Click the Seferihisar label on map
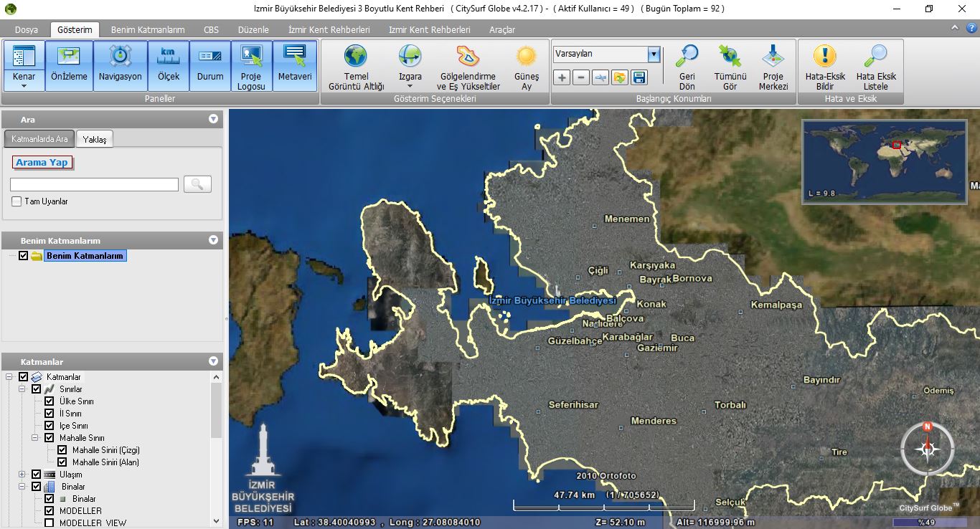The image size is (980, 529). point(573,404)
